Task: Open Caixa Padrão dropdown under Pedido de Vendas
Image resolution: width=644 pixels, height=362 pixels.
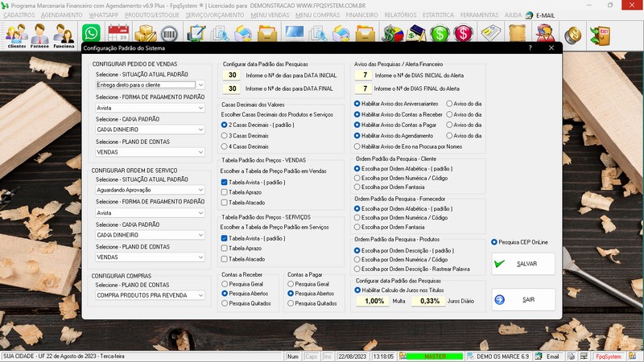Action: 200,130
